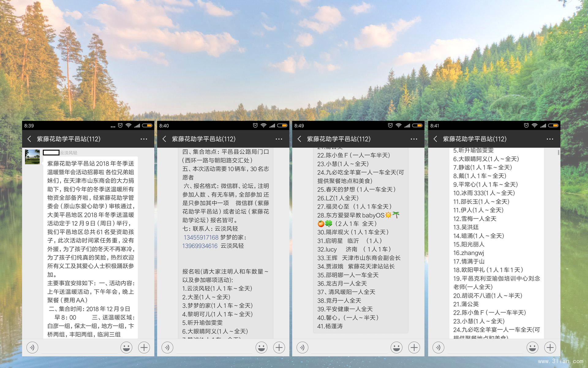Tap back arrow in the 8:39 chat
588x368 pixels.
(x=29, y=139)
